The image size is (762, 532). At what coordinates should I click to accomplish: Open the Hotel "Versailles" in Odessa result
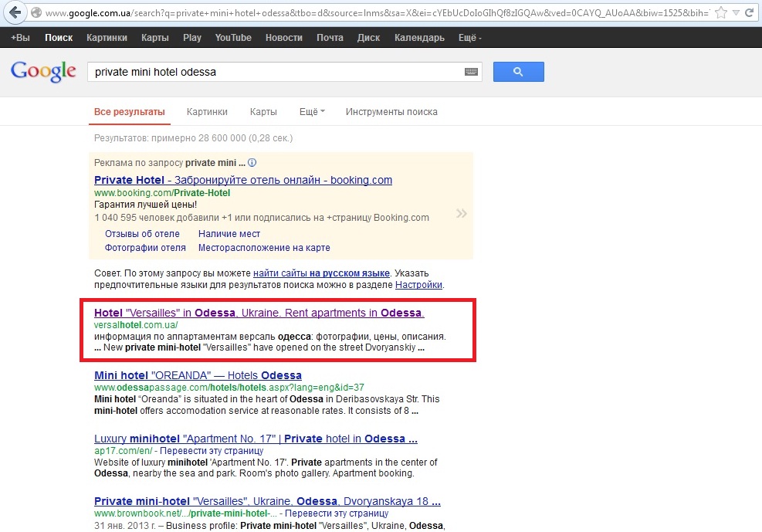(259, 313)
